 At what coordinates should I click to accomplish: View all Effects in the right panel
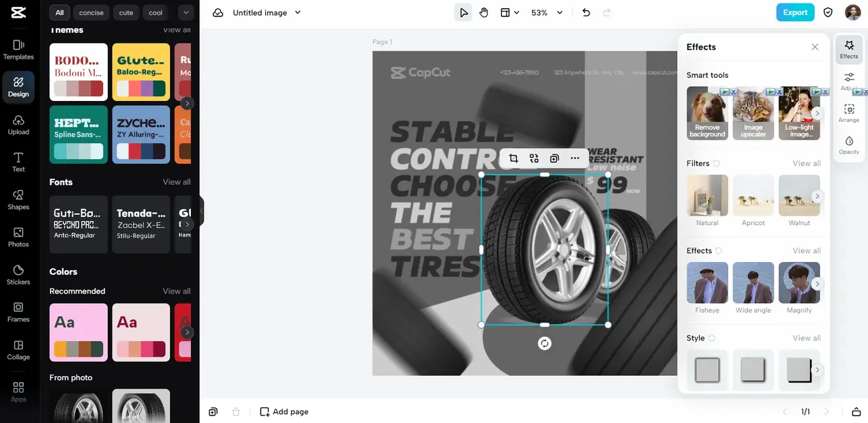click(x=807, y=251)
